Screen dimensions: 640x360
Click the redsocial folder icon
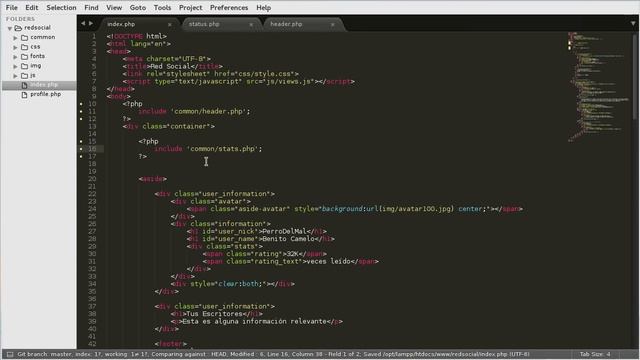coord(18,28)
